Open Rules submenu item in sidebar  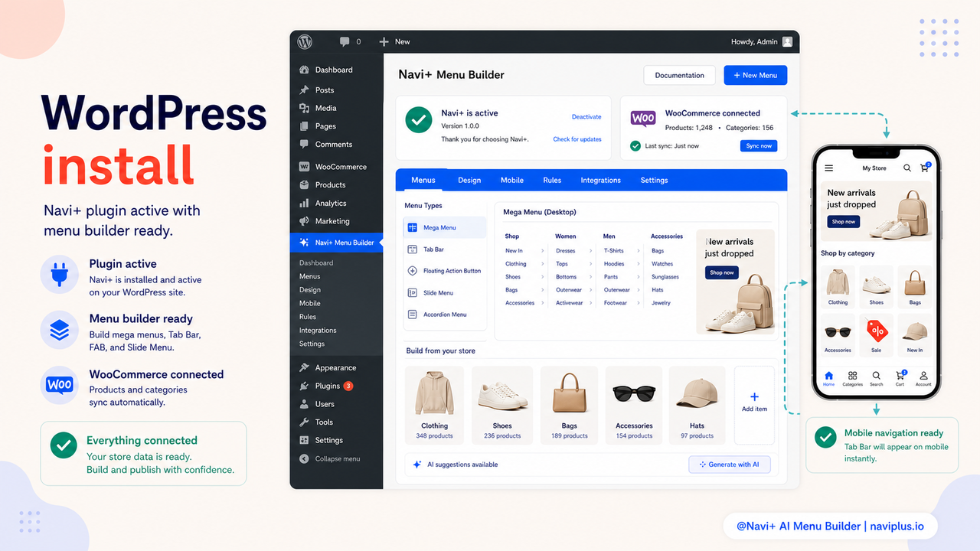308,317
